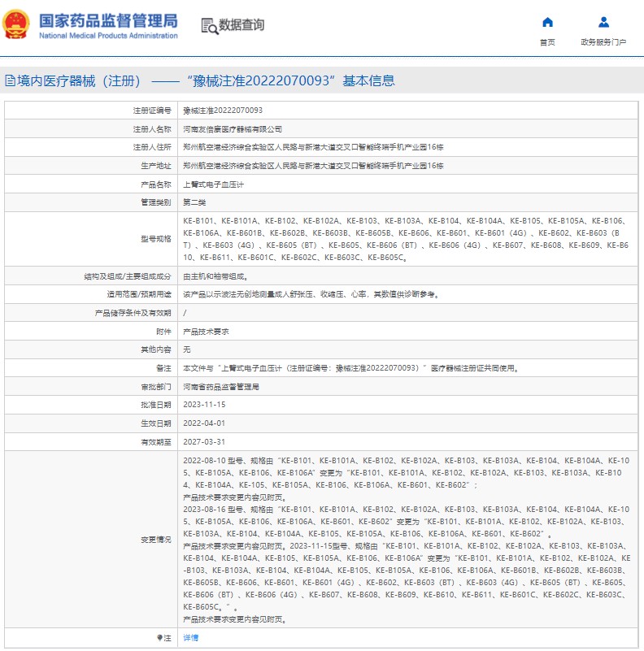Screen dimensions: 644x651
Task: Click approval date 2023-11-15
Action: click(204, 405)
